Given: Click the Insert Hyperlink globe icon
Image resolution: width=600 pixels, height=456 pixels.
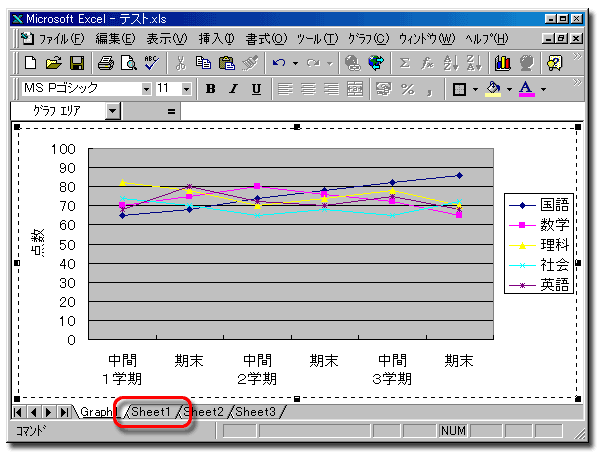Looking at the screenshot, I should (x=352, y=63).
